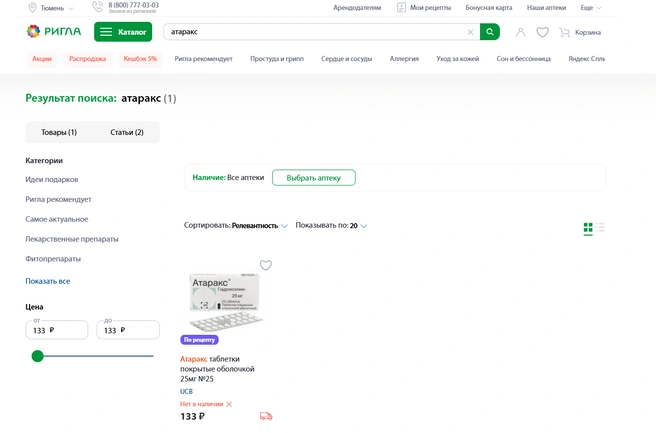Image resolution: width=656 pixels, height=433 pixels.
Task: Click the Мои рецепты icon
Action: tap(401, 8)
